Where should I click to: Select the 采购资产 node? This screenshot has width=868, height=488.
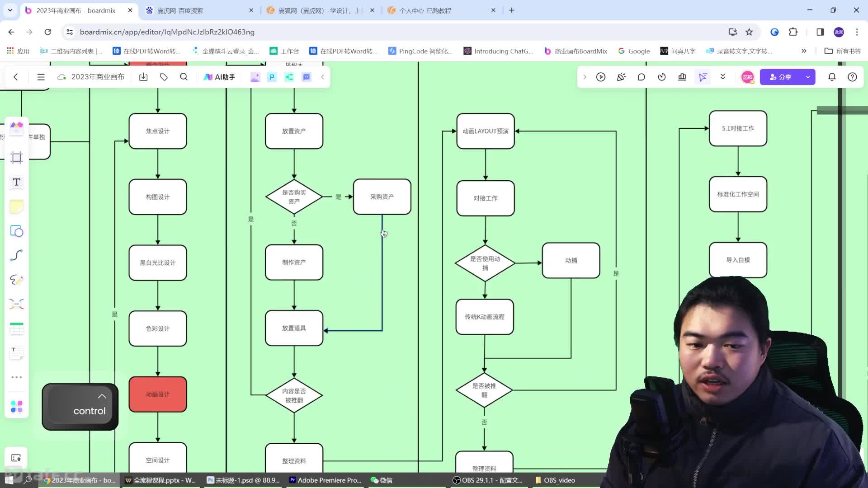382,197
